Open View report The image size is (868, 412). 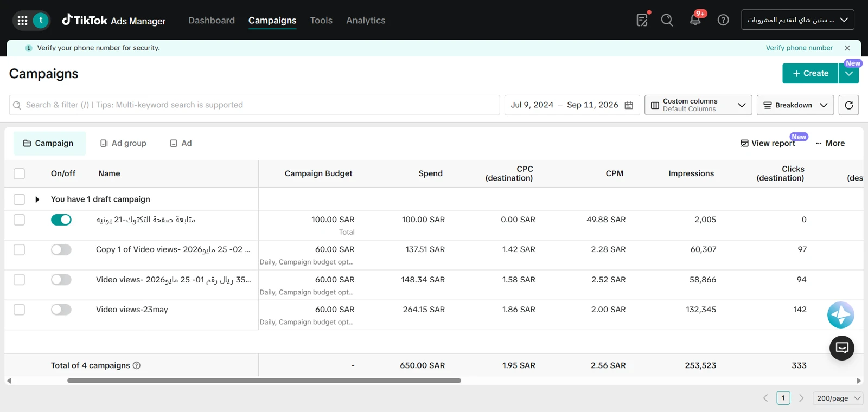768,143
